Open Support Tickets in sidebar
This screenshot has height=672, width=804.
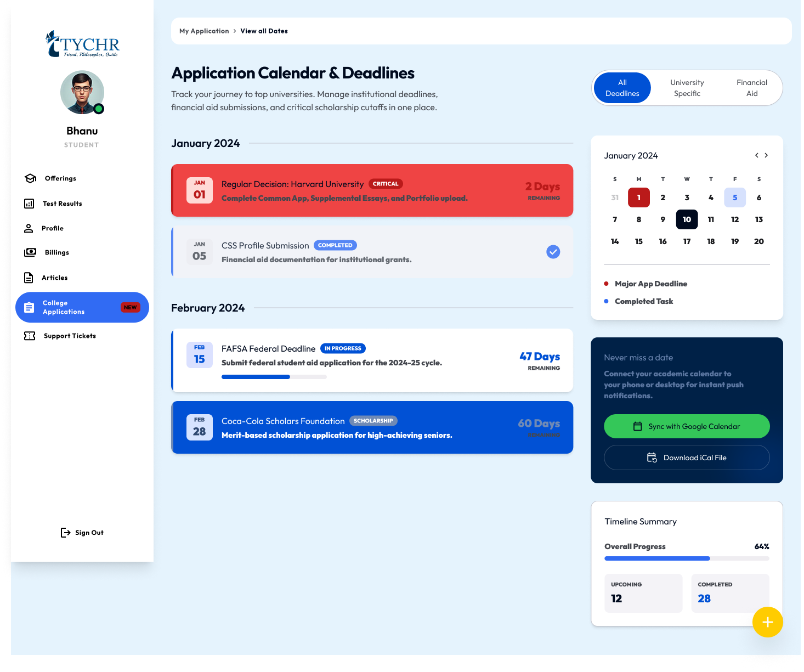pyautogui.click(x=82, y=336)
